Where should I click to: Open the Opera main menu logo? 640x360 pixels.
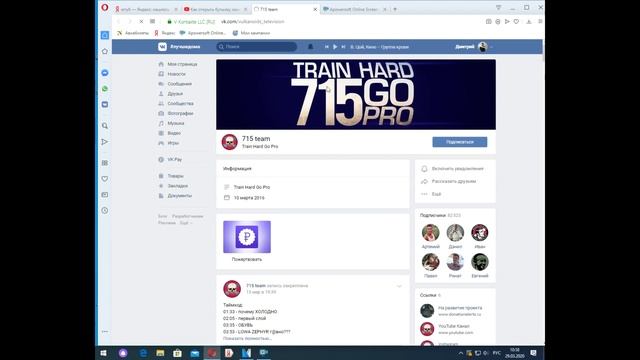(105, 7)
